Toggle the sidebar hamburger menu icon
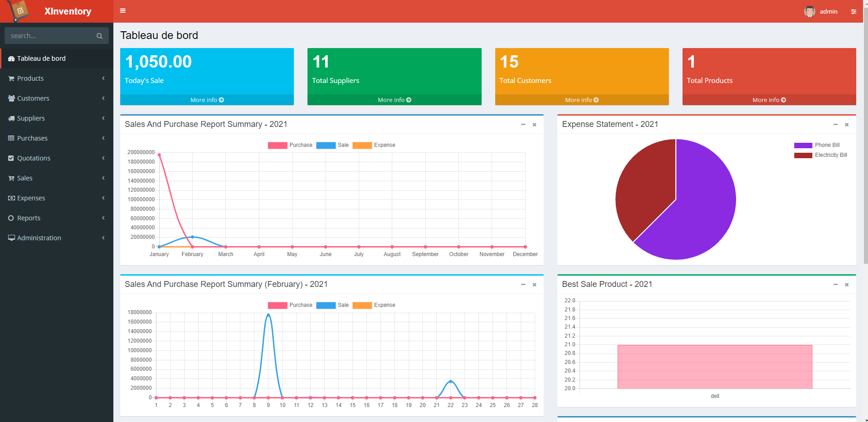The image size is (868, 422). [122, 11]
